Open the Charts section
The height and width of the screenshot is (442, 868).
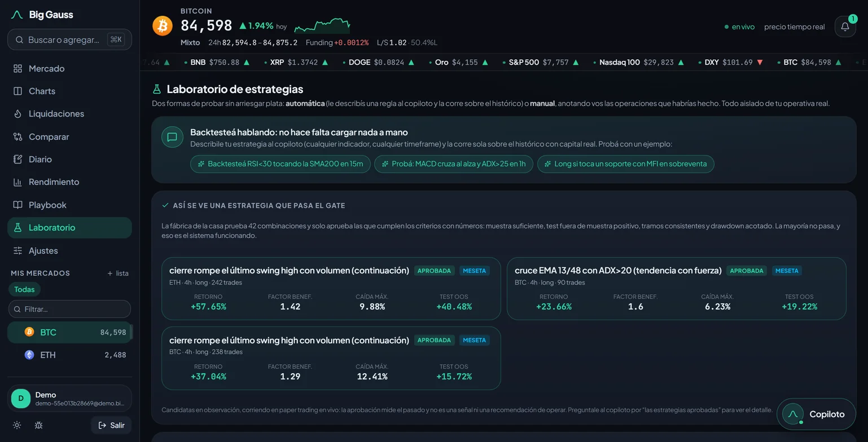click(69, 91)
